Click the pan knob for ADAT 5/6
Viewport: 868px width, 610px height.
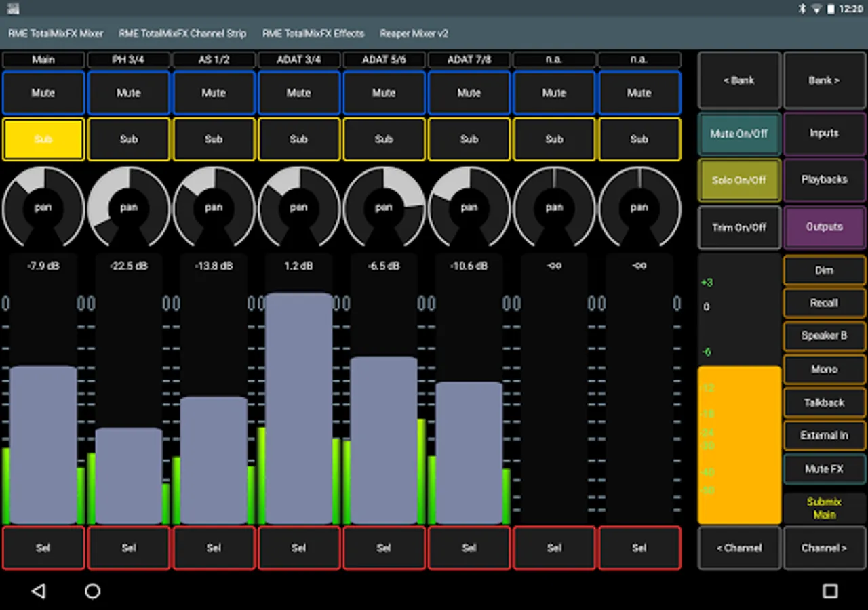click(x=384, y=207)
